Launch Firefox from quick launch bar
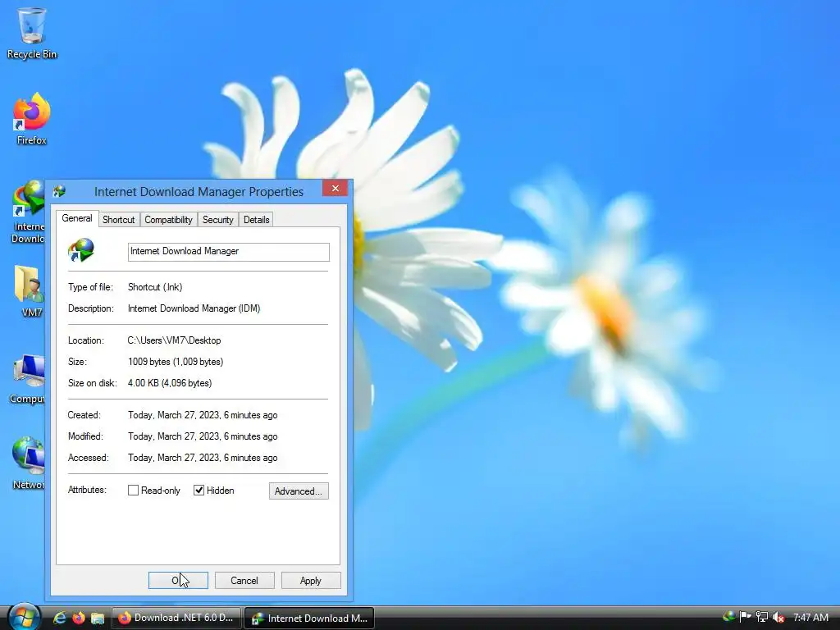This screenshot has height=630, width=840. [78, 619]
